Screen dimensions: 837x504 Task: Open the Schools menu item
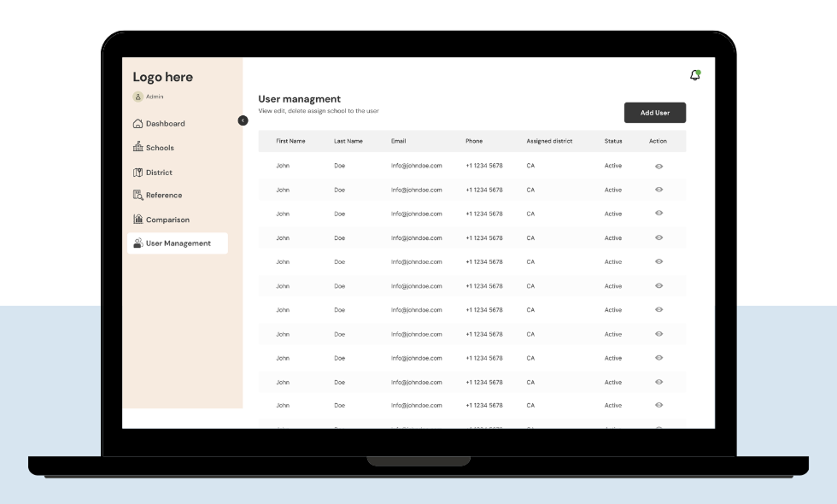click(x=160, y=148)
